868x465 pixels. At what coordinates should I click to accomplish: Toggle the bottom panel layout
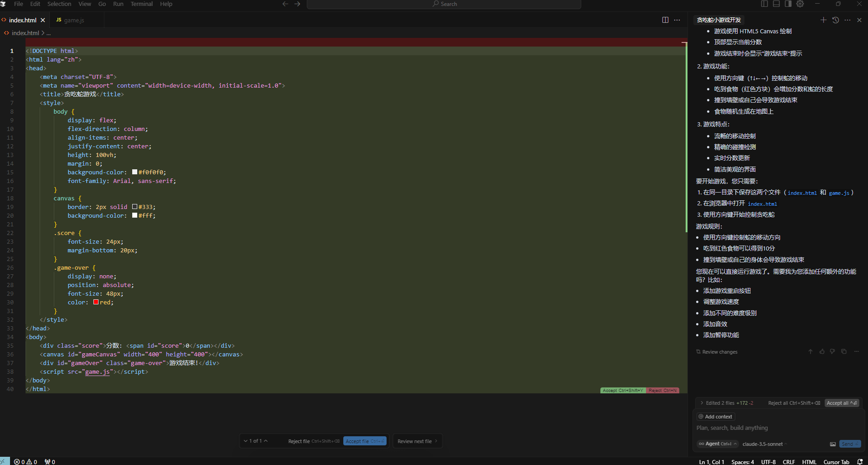[x=776, y=4]
